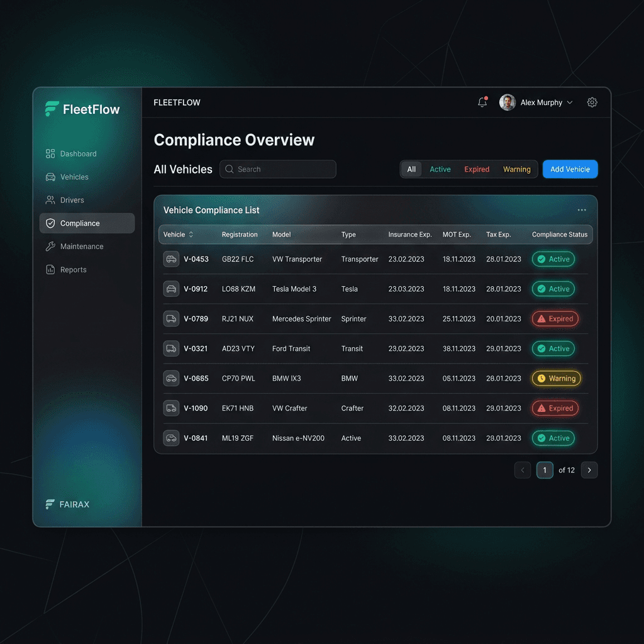Click the Insurance Exp. column header
The image size is (644, 644).
tap(410, 235)
